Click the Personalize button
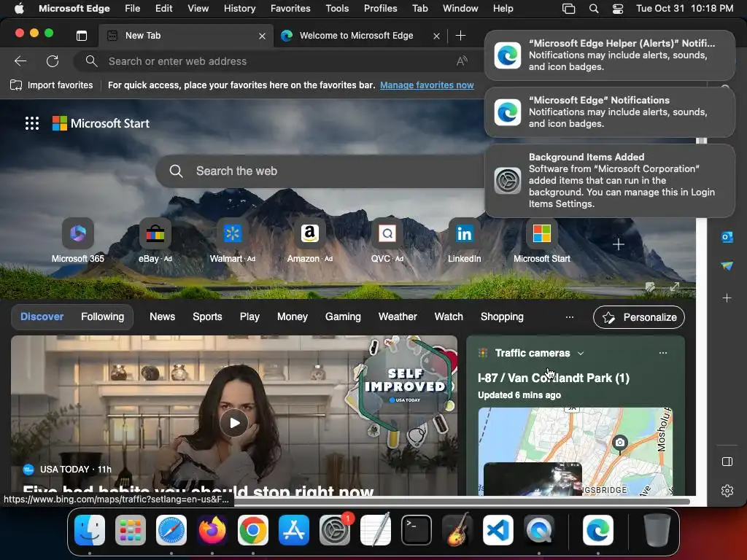747x560 pixels. 639,317
